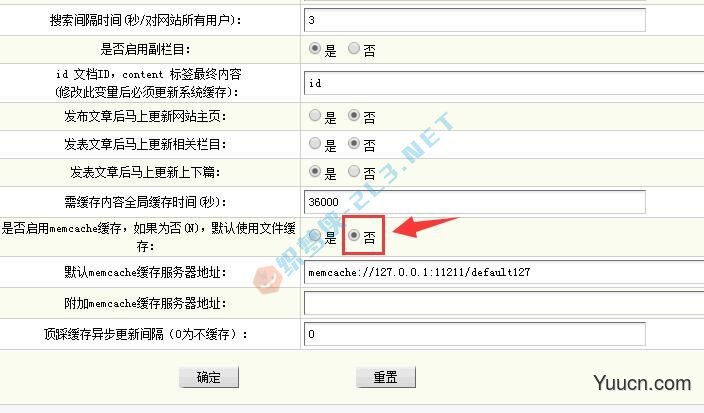Click the 重置 button
The width and height of the screenshot is (704, 413).
(386, 377)
